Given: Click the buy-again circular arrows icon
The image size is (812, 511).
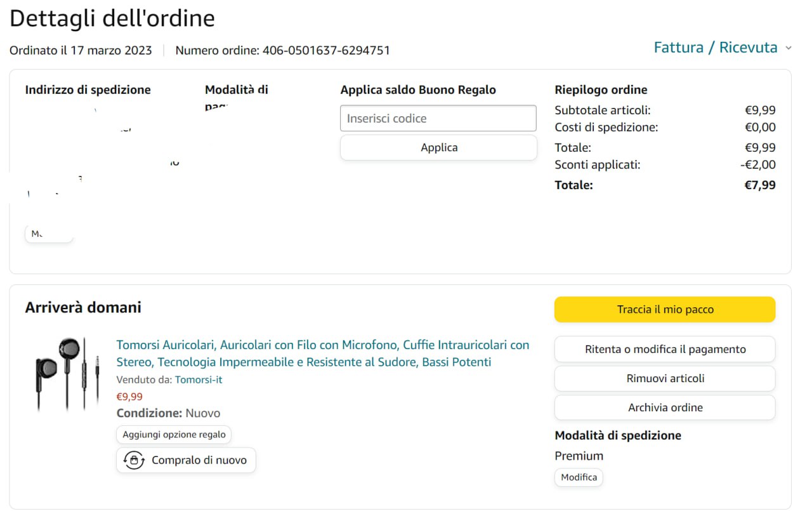Looking at the screenshot, I should pos(134,460).
